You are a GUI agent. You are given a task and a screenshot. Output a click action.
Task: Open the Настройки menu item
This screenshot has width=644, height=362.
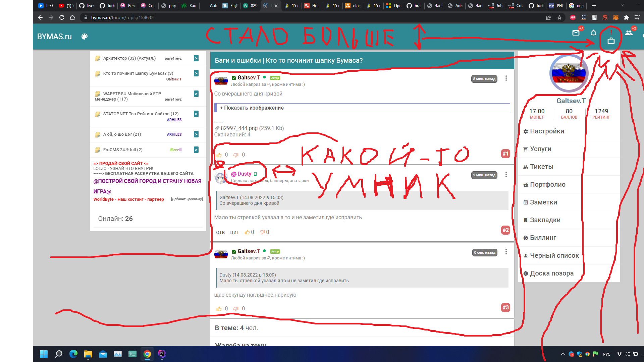[547, 131]
